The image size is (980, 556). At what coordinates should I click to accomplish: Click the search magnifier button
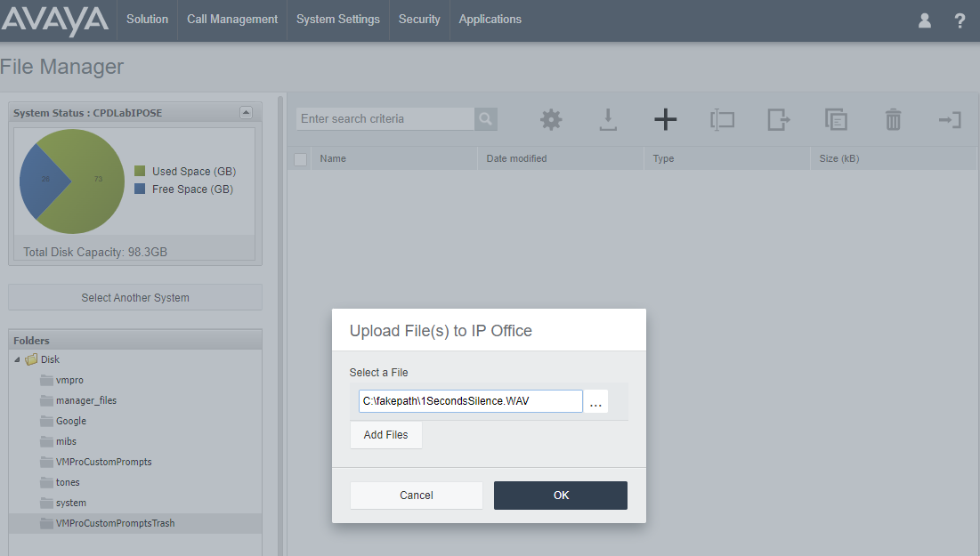[x=486, y=118]
